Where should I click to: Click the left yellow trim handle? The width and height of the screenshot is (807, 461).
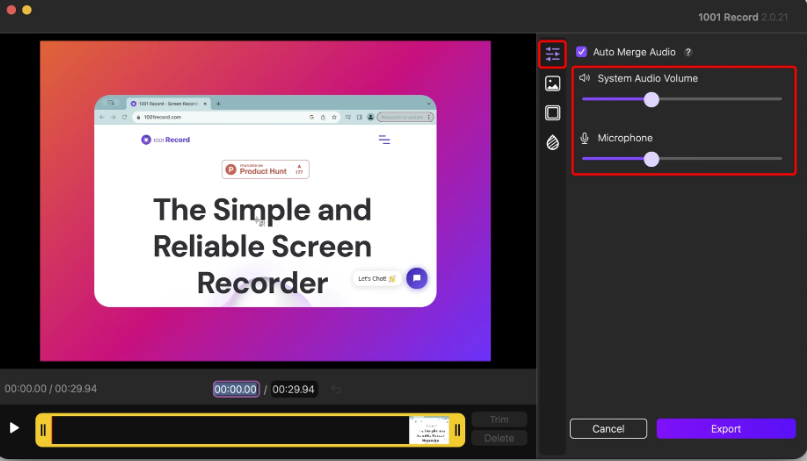43,430
